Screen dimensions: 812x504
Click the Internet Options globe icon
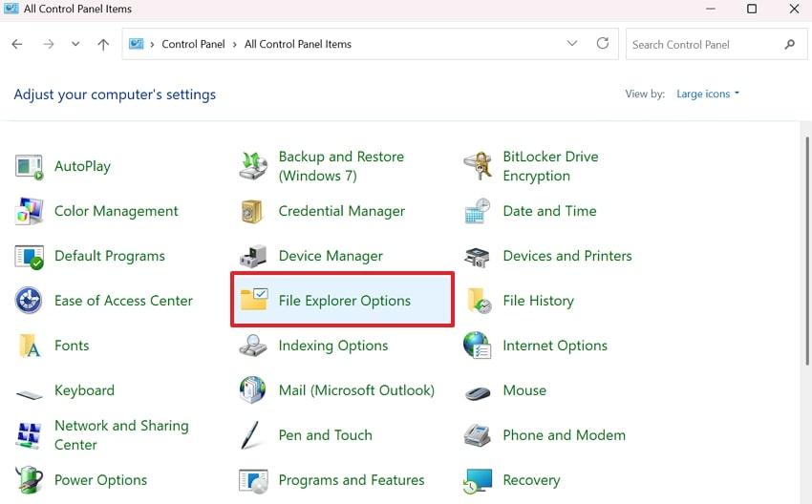pyautogui.click(x=478, y=346)
